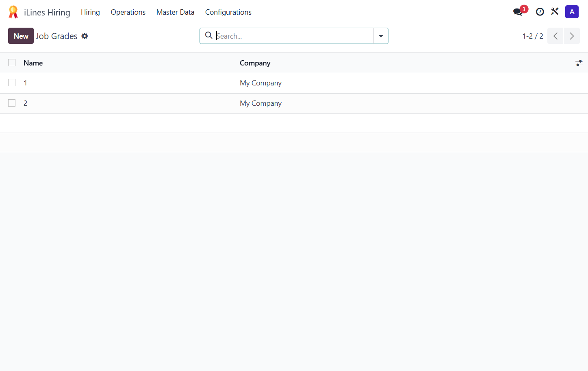Open the Operations menu
This screenshot has width=588, height=371.
pyautogui.click(x=128, y=12)
